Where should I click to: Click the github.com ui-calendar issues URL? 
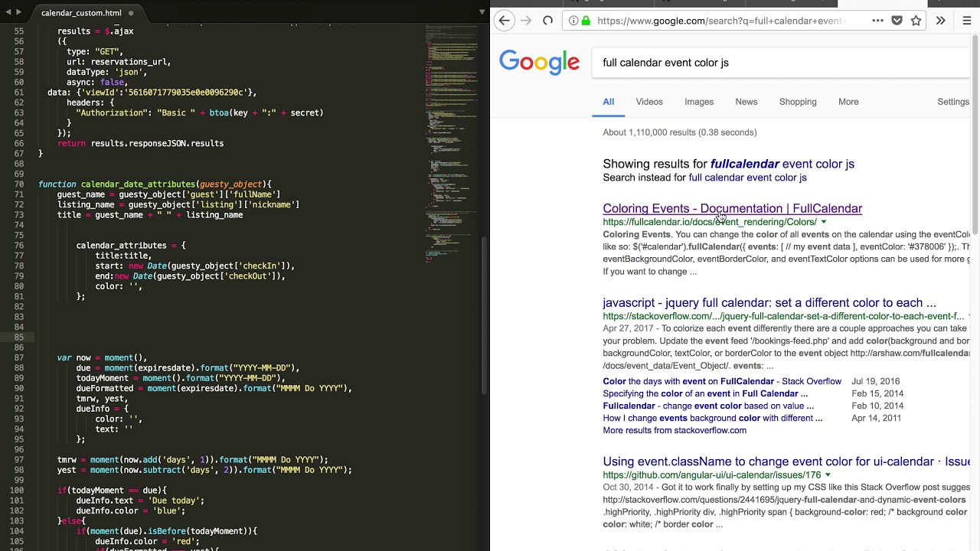[x=711, y=475]
